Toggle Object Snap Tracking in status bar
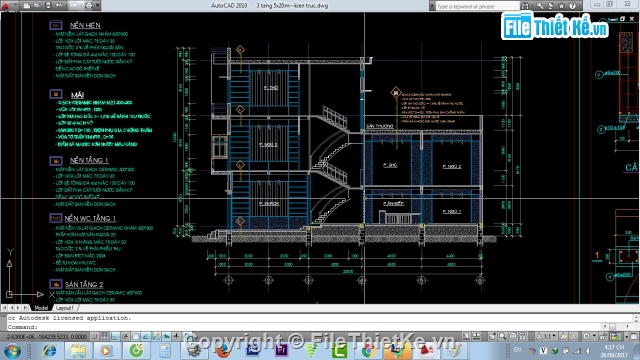This screenshot has width=640, height=360. [146, 336]
